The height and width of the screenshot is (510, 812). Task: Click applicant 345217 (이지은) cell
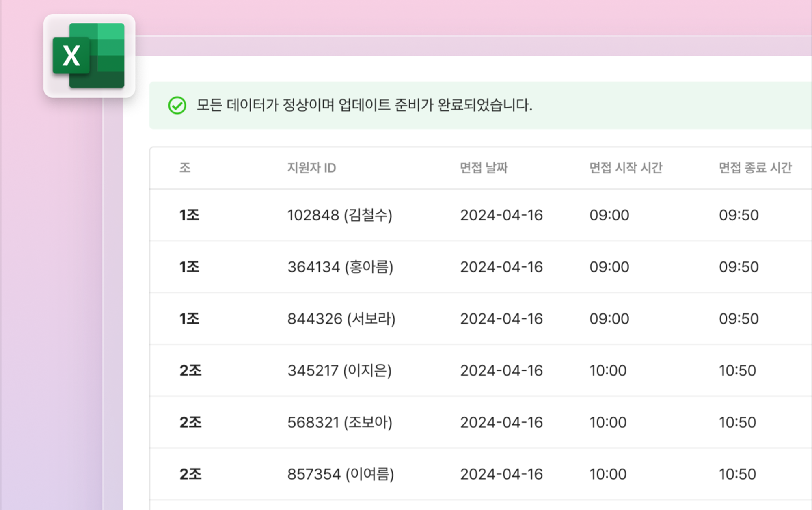point(339,371)
